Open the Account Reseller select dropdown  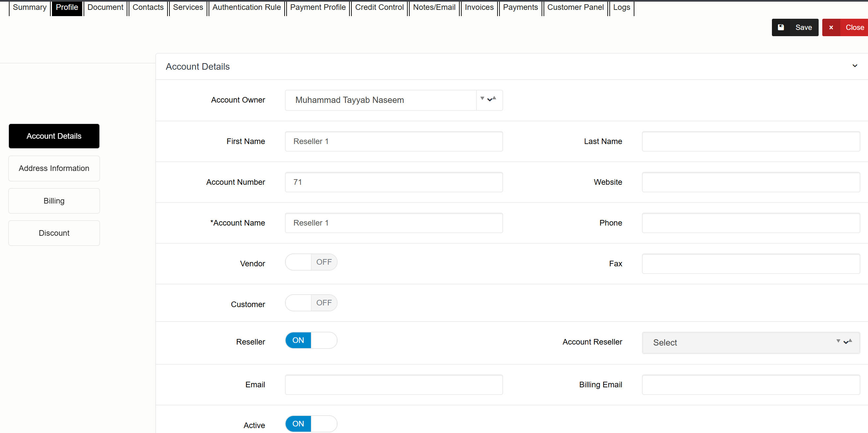[x=750, y=343]
